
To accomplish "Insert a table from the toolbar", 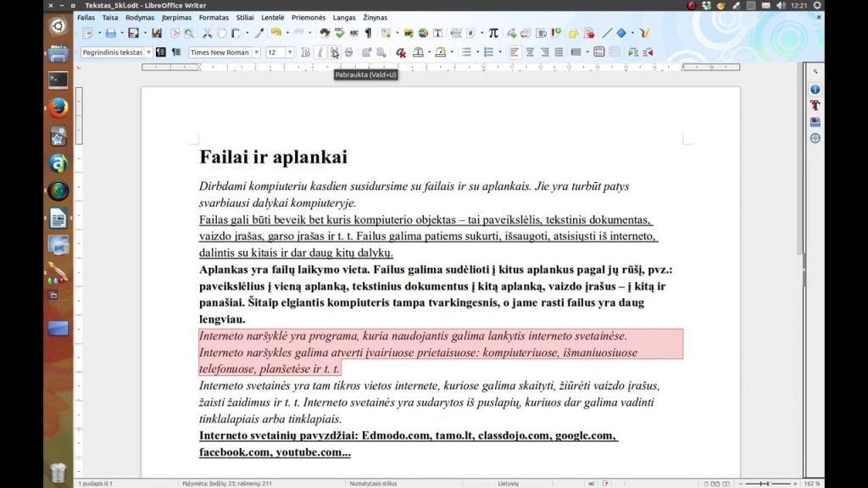I will pyautogui.click(x=386, y=34).
